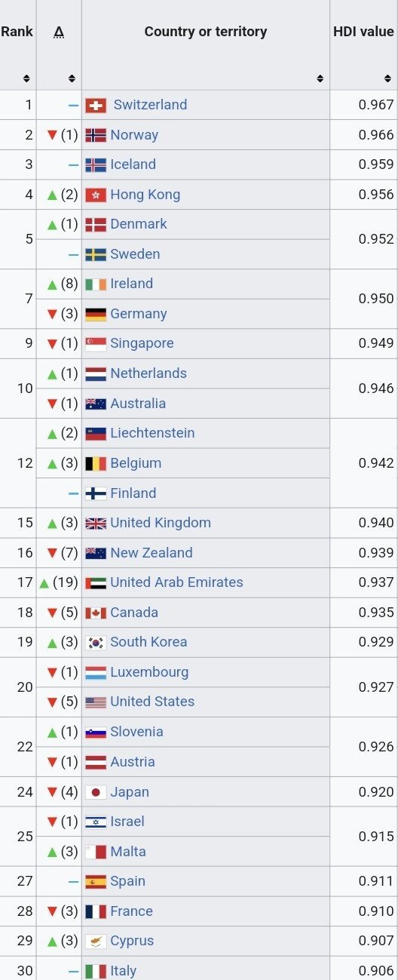Sort table by Rank column arrows
Viewport: 398px width, 980px height.
pos(26,78)
